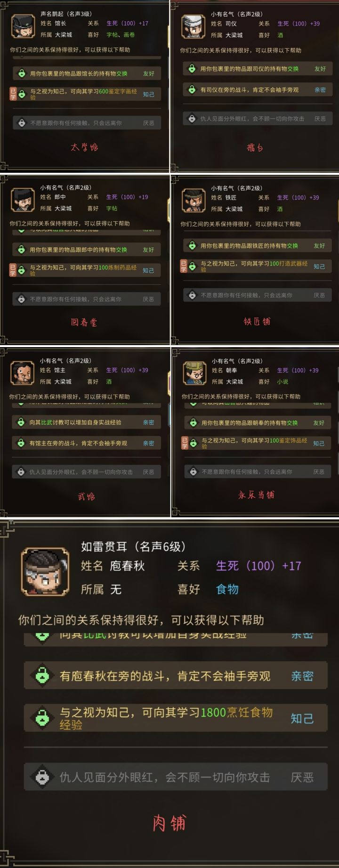Viewport: 339px width, 868px height.
Task: Click the 亲密 label beside 有馆主在旁的战斗
Action: (148, 443)
